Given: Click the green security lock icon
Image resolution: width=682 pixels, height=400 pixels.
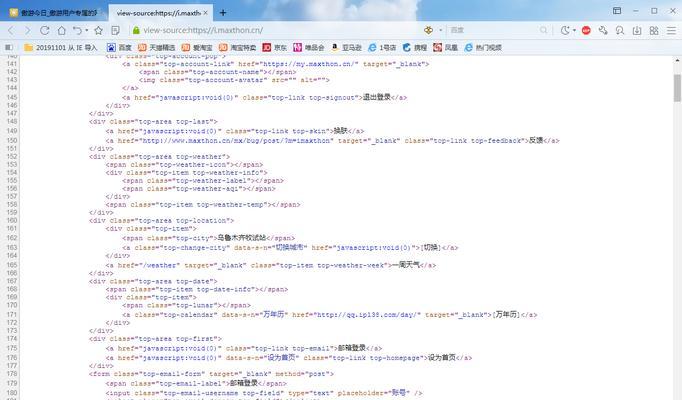Looking at the screenshot, I should click(136, 30).
